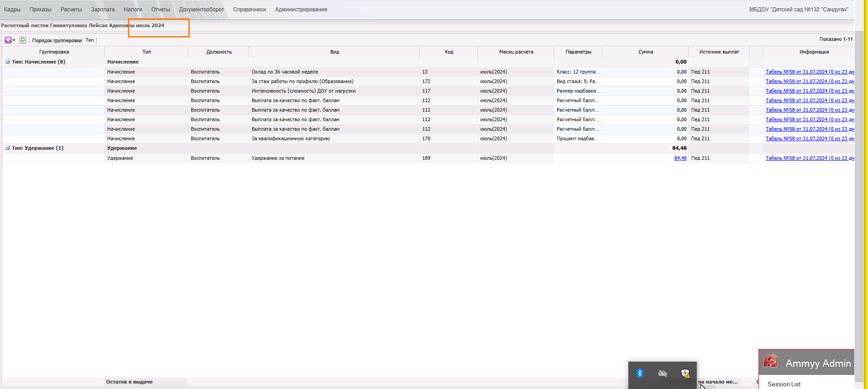This screenshot has width=868, height=389.
Task: Click the Bluetooth tray icon
Action: coord(640,373)
